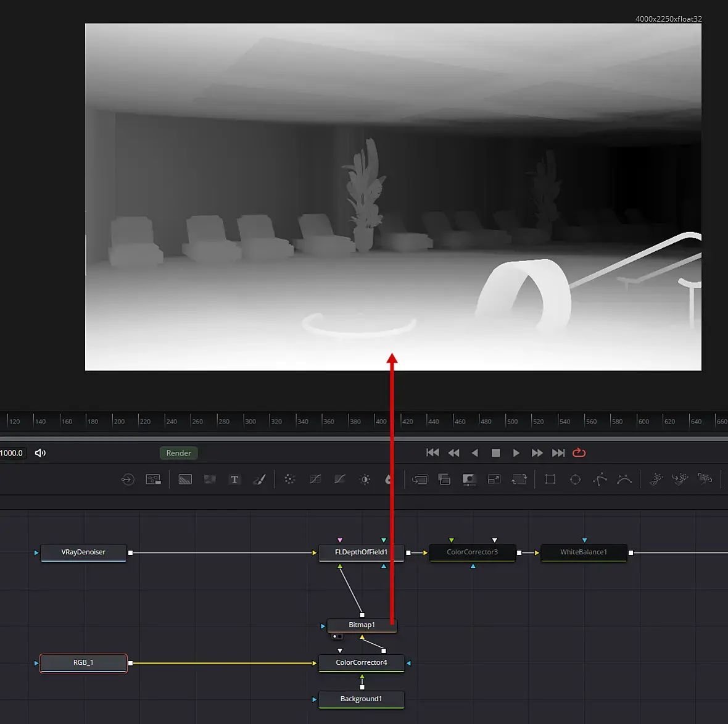
Task: Click the output square of RGB_1
Action: [130, 663]
